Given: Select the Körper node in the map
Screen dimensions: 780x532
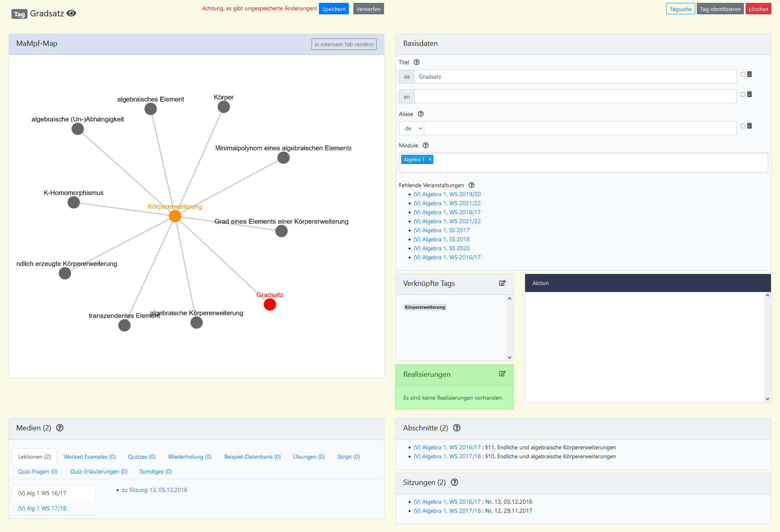Looking at the screenshot, I should coord(224,107).
